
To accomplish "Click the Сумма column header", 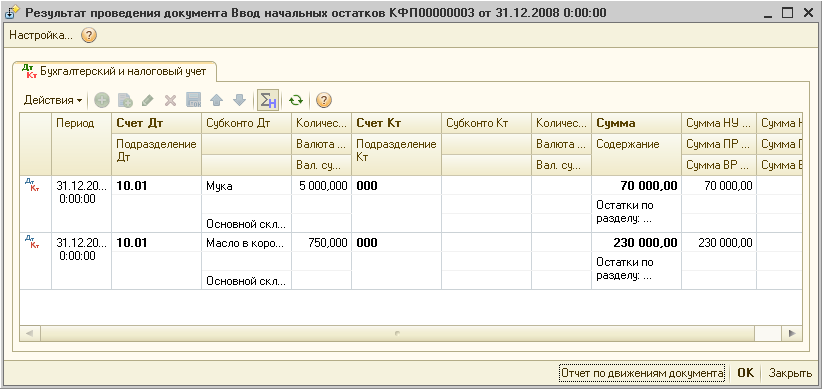I will [637, 123].
